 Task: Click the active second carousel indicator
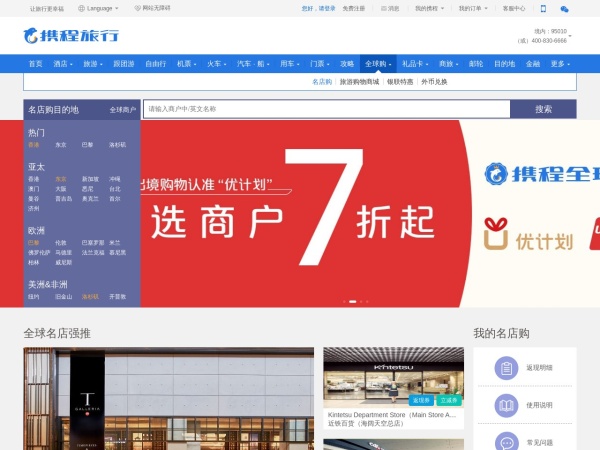352,302
